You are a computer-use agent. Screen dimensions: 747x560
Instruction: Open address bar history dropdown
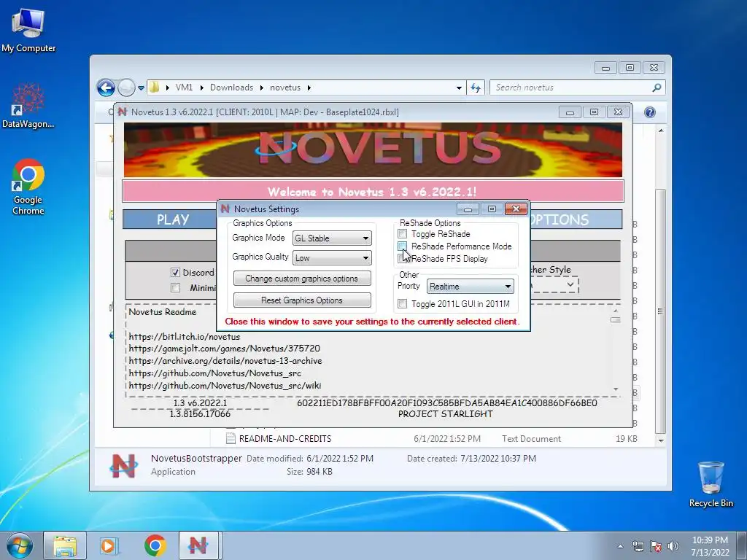(x=459, y=87)
